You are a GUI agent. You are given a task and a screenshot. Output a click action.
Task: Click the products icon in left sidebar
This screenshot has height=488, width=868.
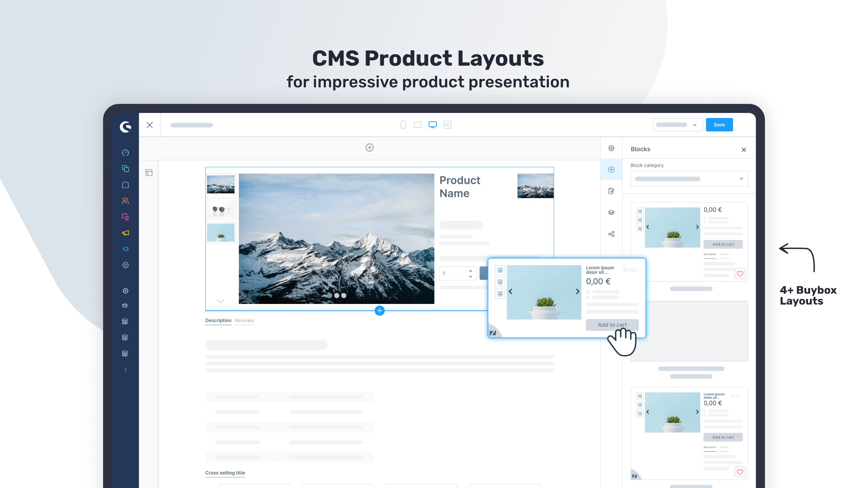(x=125, y=185)
